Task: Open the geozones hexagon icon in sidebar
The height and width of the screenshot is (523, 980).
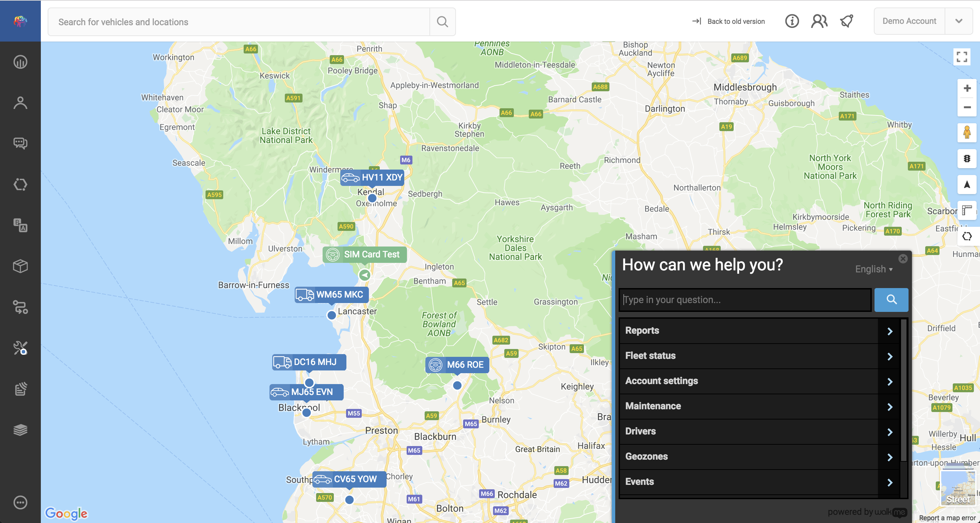Action: 20,185
